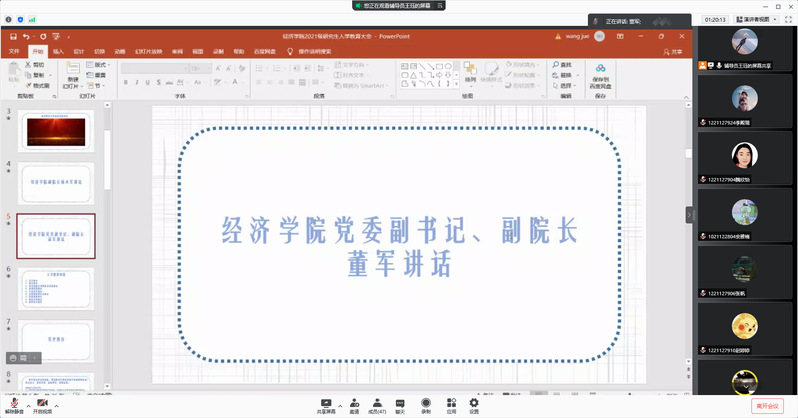This screenshot has width=798, height=418.
Task: Open the 文件 menu tab
Action: pyautogui.click(x=14, y=51)
